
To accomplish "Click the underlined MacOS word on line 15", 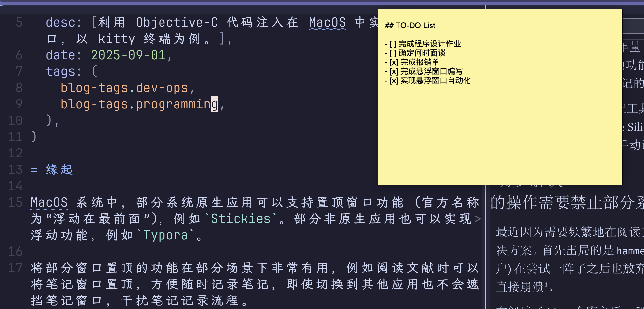I will [49, 203].
